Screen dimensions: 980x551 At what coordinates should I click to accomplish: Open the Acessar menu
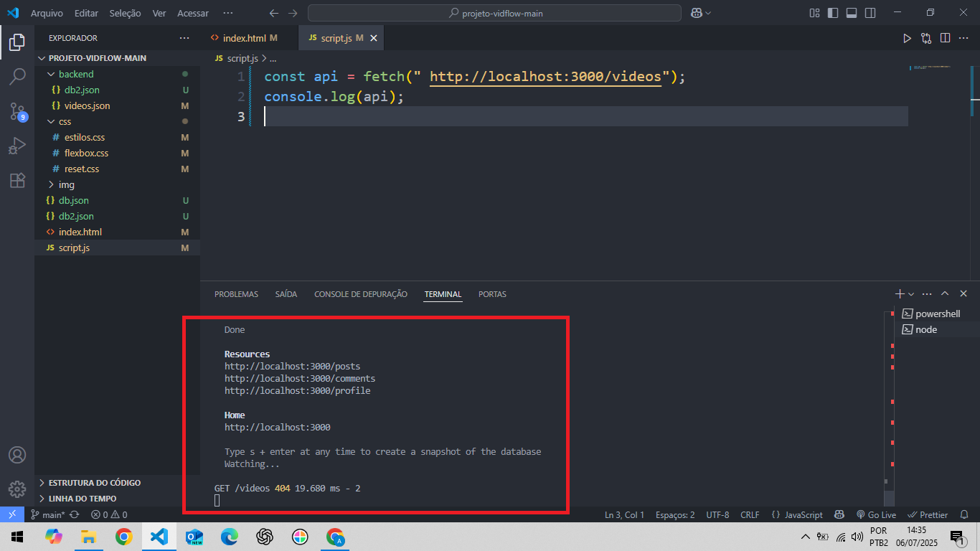pyautogui.click(x=193, y=13)
